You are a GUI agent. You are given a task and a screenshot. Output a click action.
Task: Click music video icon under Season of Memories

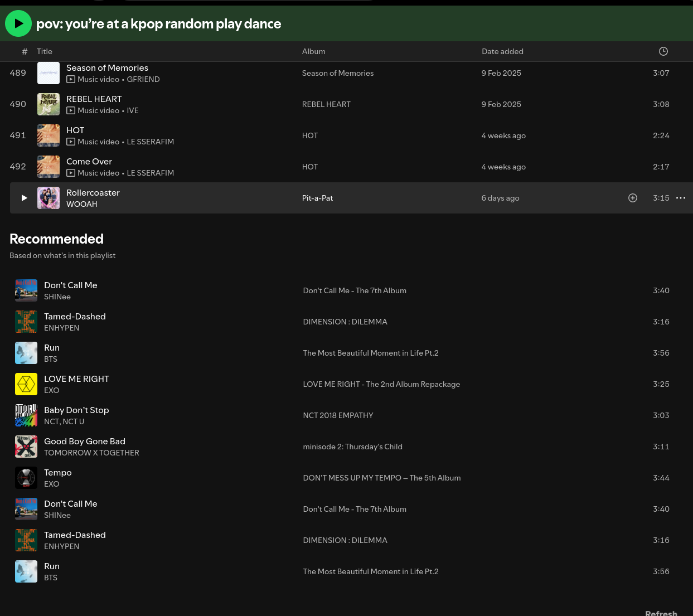(x=71, y=79)
